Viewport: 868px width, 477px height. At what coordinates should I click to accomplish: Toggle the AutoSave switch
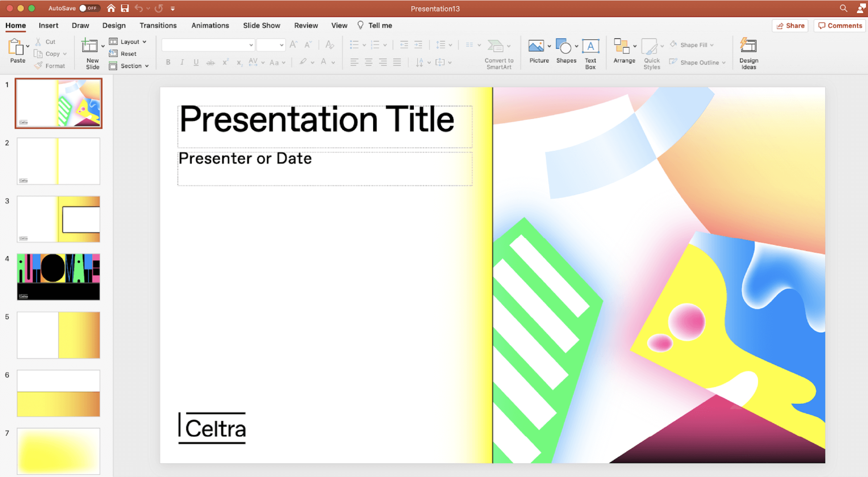[x=88, y=8]
